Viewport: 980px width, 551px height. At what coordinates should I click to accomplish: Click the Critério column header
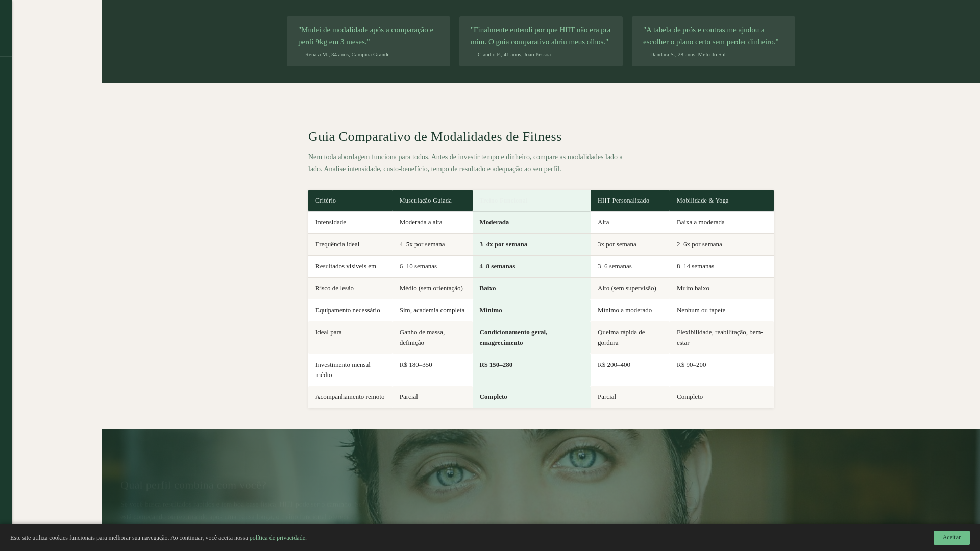click(350, 201)
